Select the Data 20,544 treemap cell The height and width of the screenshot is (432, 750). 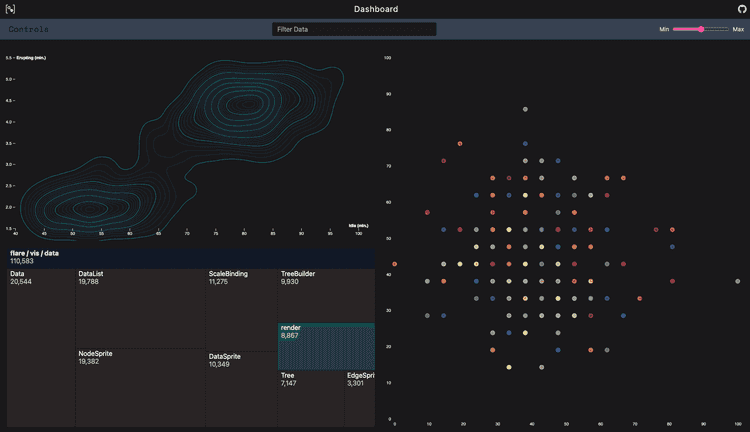click(x=41, y=348)
